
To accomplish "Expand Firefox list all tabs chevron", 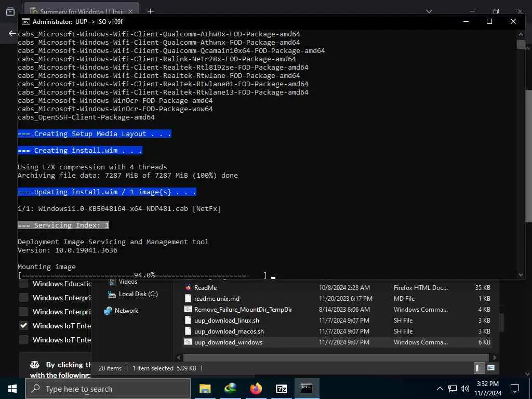I will tap(429, 11).
